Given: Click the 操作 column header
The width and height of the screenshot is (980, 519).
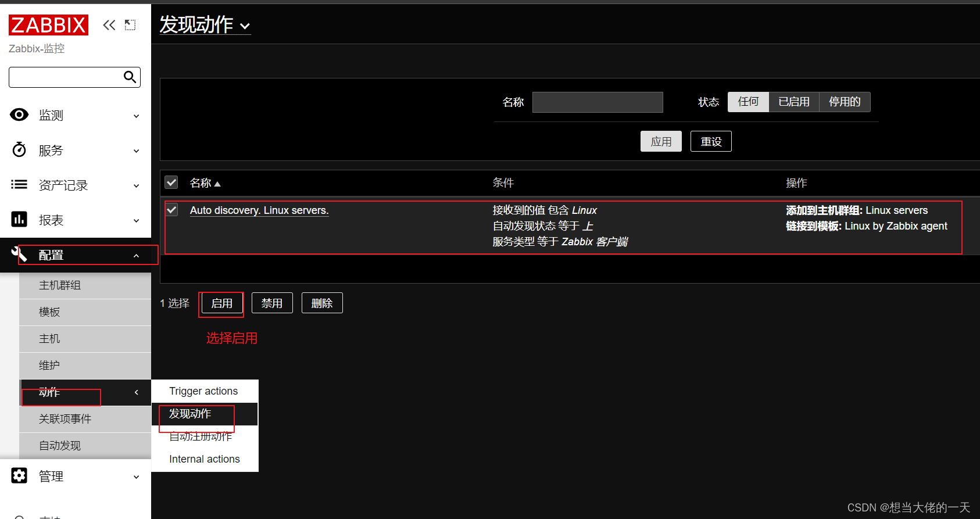Looking at the screenshot, I should (796, 182).
